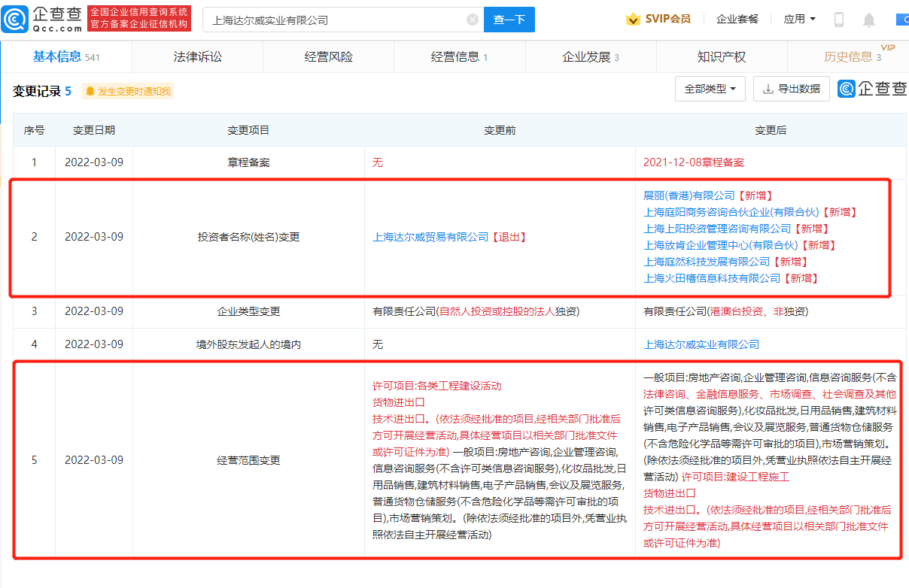Open 上海放肯企业管理中心 link
The image size is (909, 588).
click(x=720, y=245)
